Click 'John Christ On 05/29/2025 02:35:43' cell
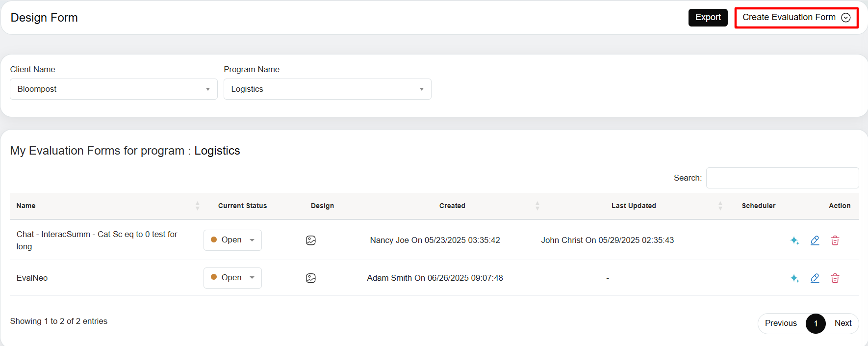Image resolution: width=868 pixels, height=346 pixels. click(608, 240)
